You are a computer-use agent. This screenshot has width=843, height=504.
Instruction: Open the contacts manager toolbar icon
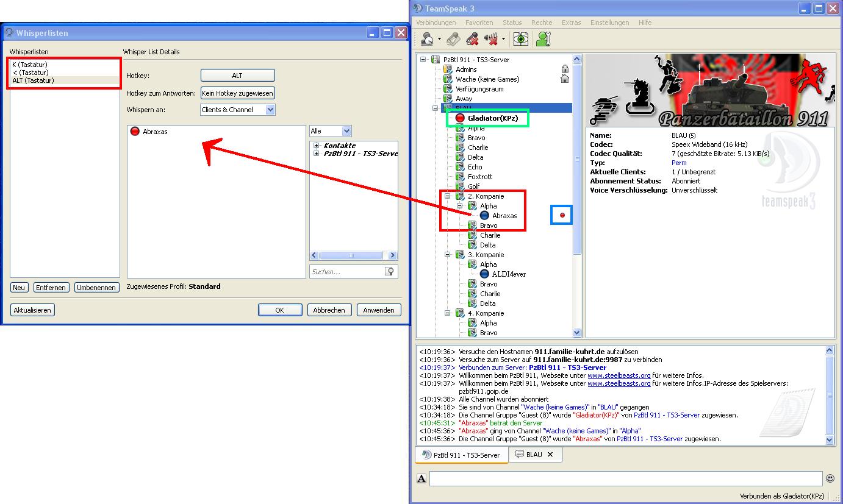tap(543, 39)
